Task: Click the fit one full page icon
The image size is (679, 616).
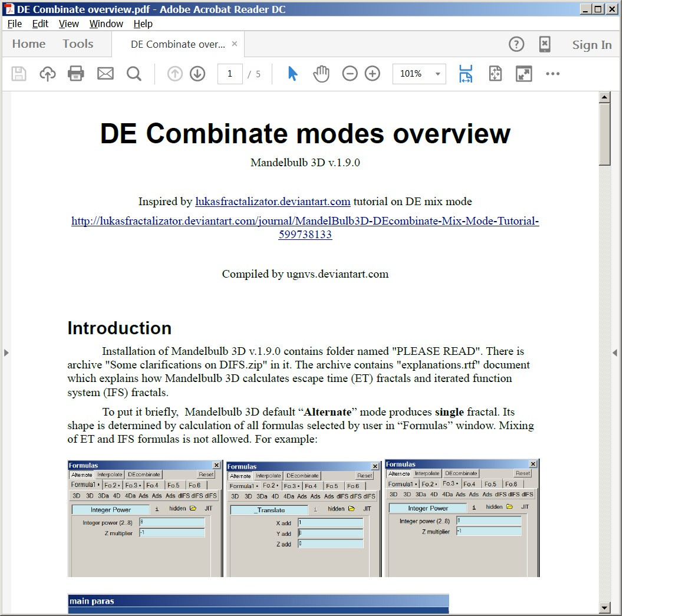Action: point(495,74)
